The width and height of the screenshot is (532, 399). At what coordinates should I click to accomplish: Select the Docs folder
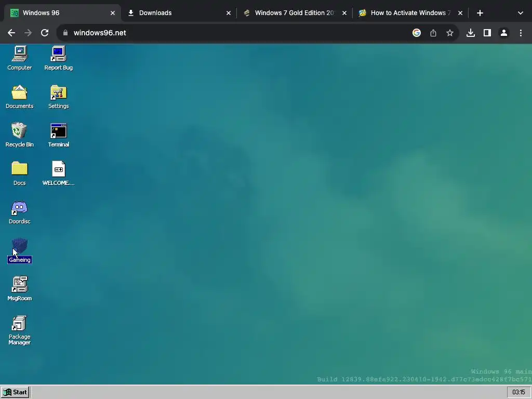20,174
